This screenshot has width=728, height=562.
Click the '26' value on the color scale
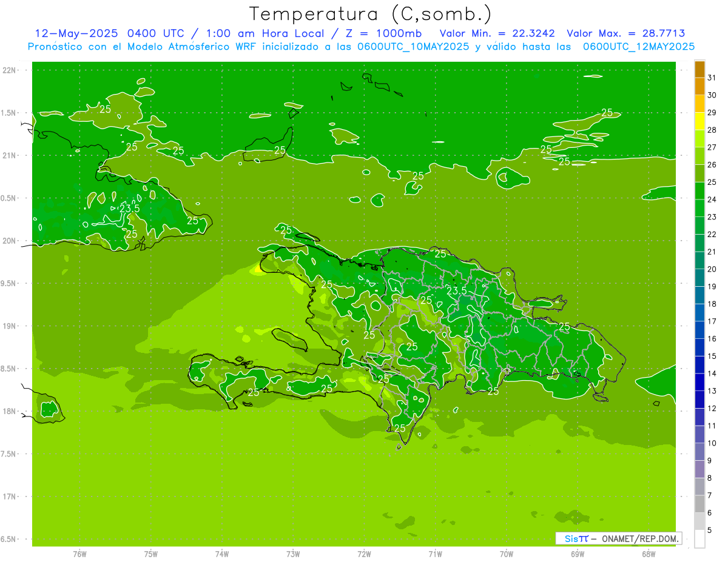712,164
